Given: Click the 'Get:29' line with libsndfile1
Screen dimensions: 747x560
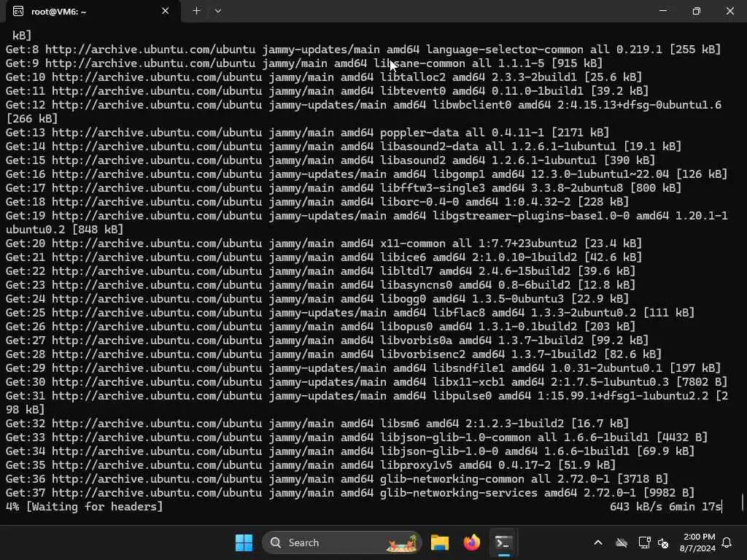Looking at the screenshot, I should 363,368.
